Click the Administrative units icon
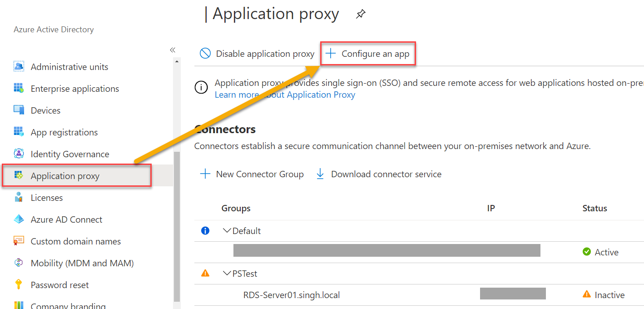 [x=19, y=67]
